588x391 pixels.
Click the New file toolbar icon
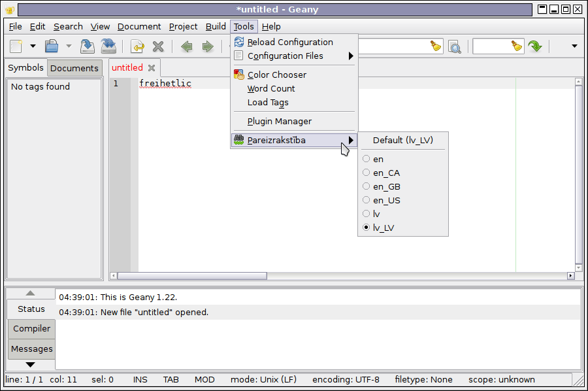(16, 46)
